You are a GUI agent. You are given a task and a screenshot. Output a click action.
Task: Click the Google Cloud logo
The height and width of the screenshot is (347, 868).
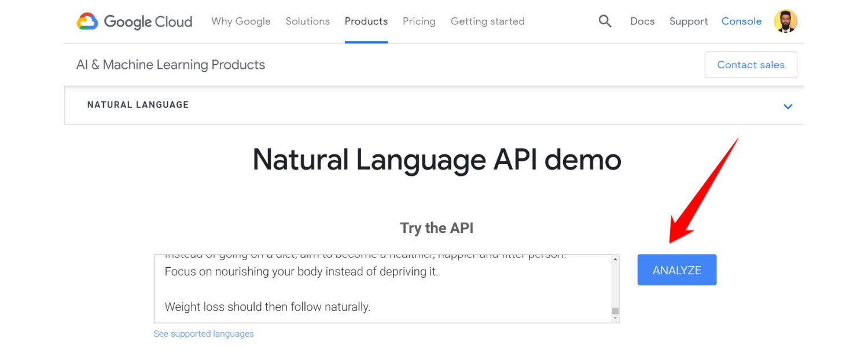tap(134, 21)
